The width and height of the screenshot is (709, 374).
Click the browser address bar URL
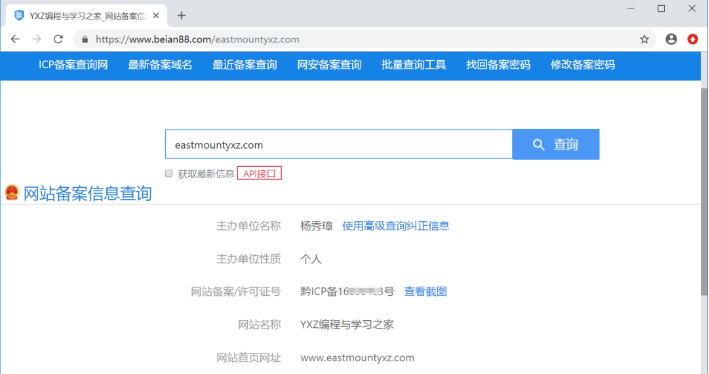197,40
